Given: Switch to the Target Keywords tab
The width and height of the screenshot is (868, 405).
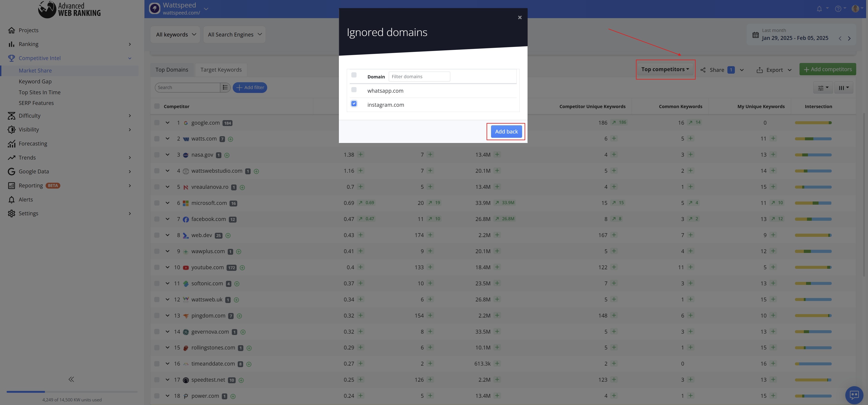Looking at the screenshot, I should point(221,70).
